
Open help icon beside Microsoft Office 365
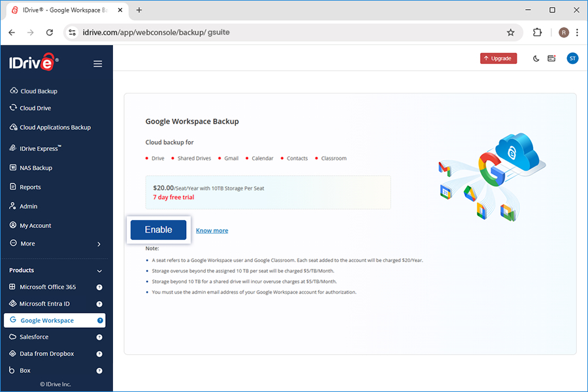pyautogui.click(x=99, y=287)
